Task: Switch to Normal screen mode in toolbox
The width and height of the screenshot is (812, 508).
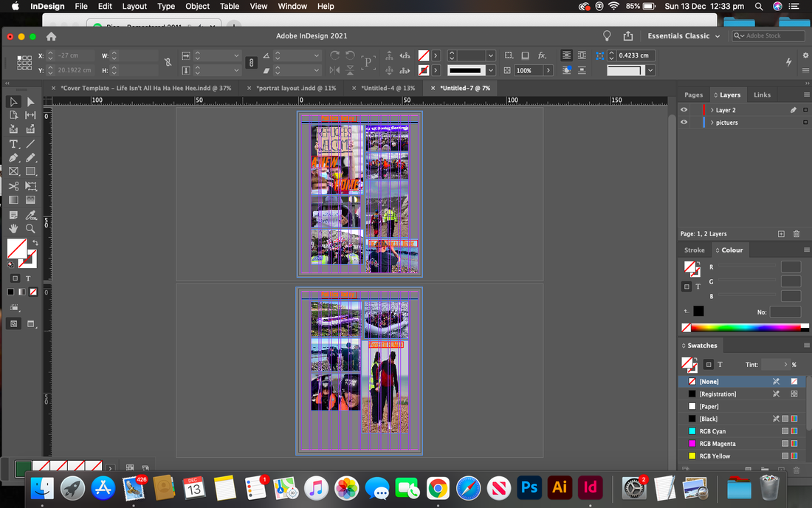Action: point(13,323)
